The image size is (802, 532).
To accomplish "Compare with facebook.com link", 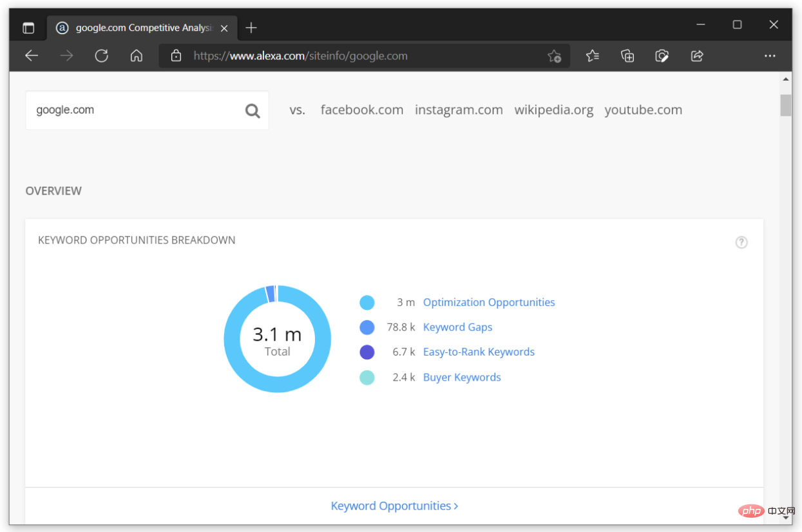I will point(361,110).
